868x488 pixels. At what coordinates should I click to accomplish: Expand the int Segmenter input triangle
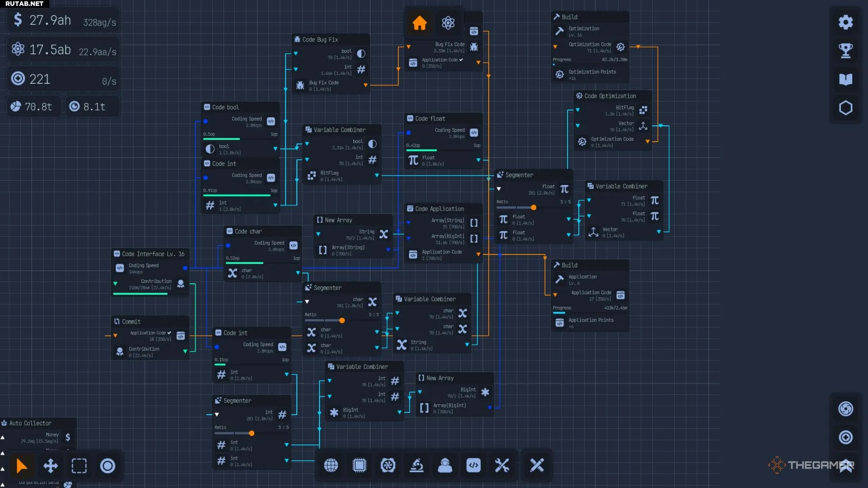point(217,414)
